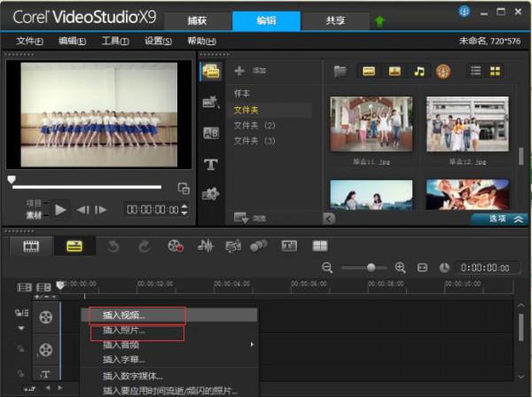Viewport: 532px width, 397px height.
Task: Toggle show audio files filter in library
Action: tap(419, 71)
